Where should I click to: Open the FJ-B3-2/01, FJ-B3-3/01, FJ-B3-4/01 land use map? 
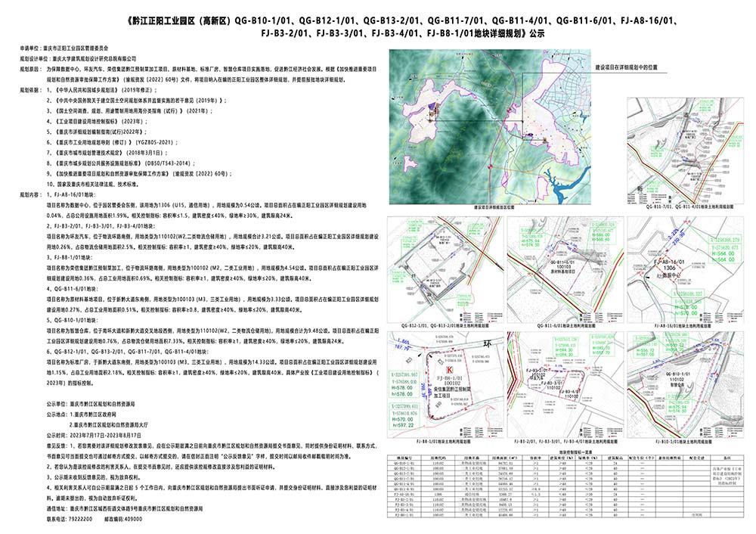(565, 385)
